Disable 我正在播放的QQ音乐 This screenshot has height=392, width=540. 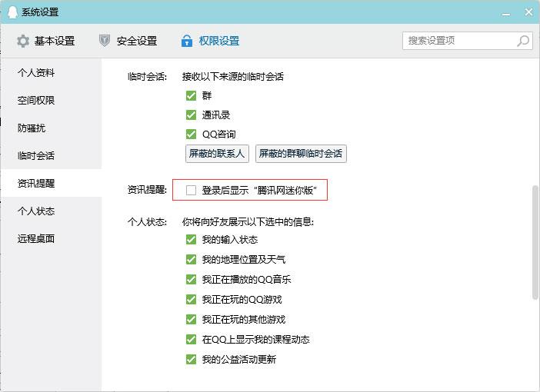point(191,280)
